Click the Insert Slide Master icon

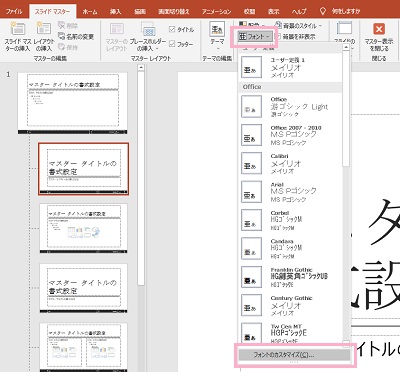[18, 29]
